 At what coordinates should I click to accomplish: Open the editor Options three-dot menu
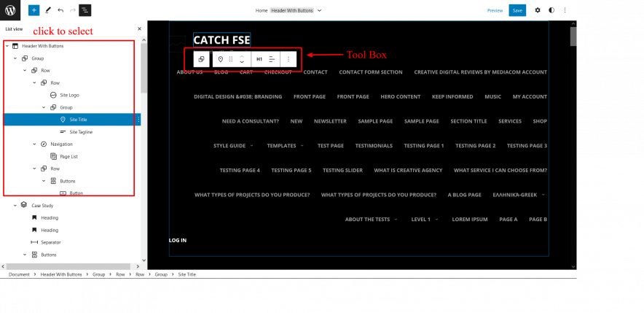565,10
